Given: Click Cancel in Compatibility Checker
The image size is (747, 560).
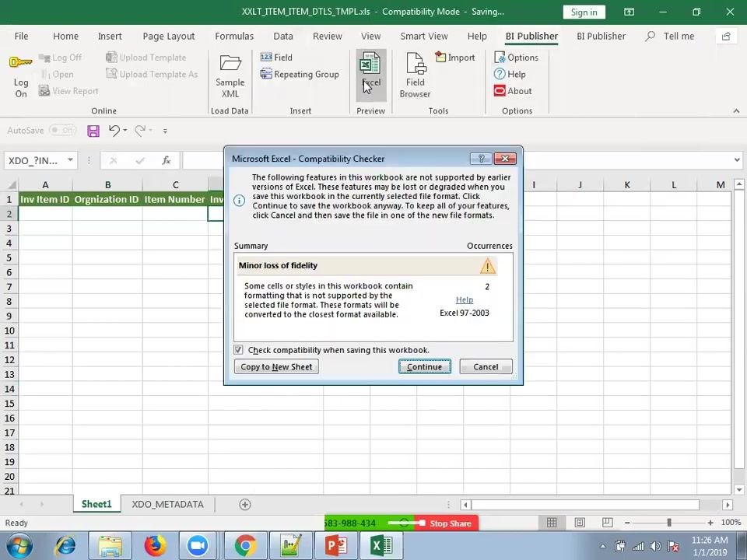Looking at the screenshot, I should click(486, 366).
